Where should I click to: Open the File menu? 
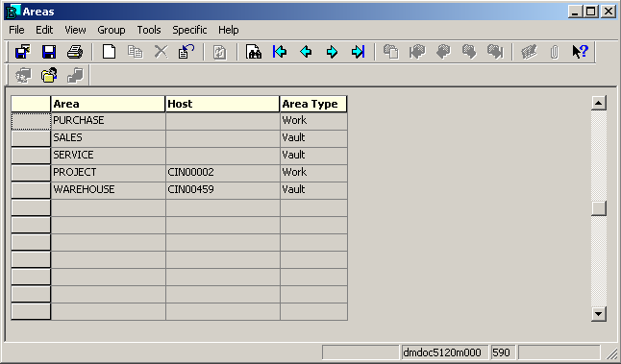point(16,30)
